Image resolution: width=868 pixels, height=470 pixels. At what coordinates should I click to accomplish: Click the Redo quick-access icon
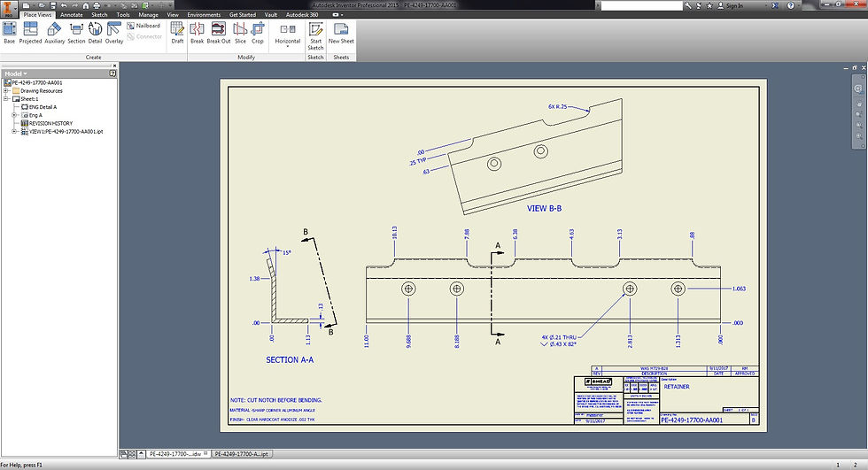[75, 5]
